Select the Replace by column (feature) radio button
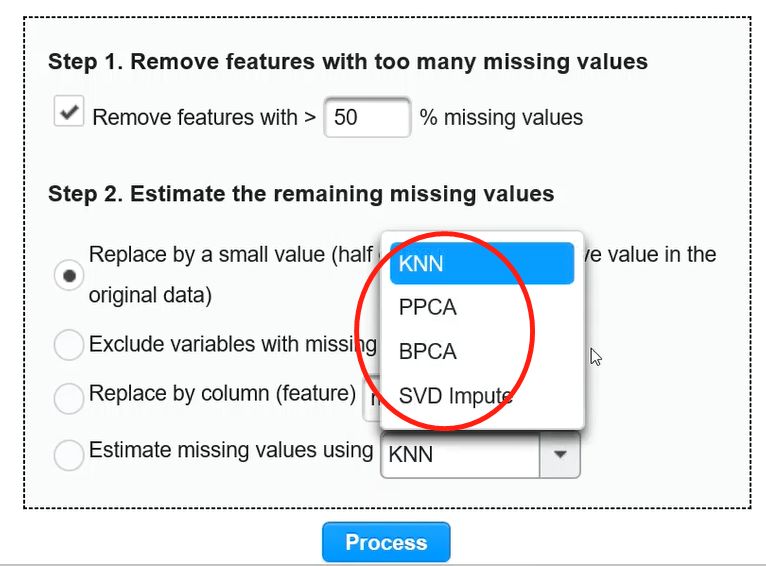The width and height of the screenshot is (766, 566). click(x=69, y=398)
